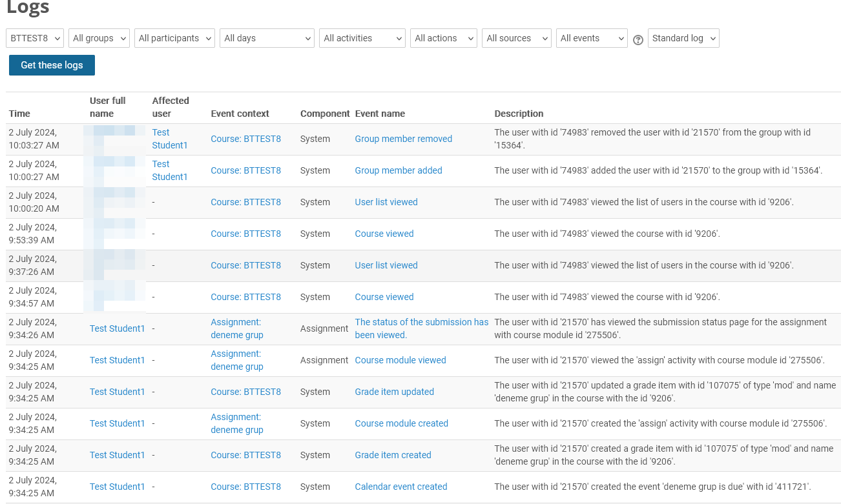
Task: Open Course: BTTEST8 in Grade item updated row
Action: click(245, 392)
